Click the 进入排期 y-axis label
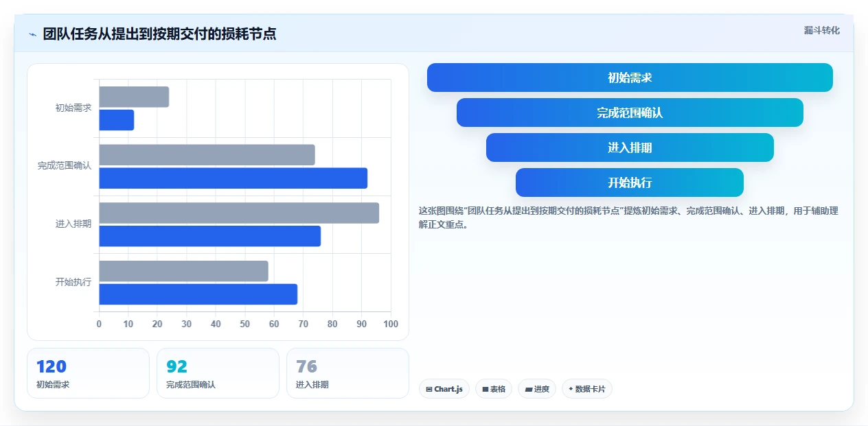 point(73,224)
